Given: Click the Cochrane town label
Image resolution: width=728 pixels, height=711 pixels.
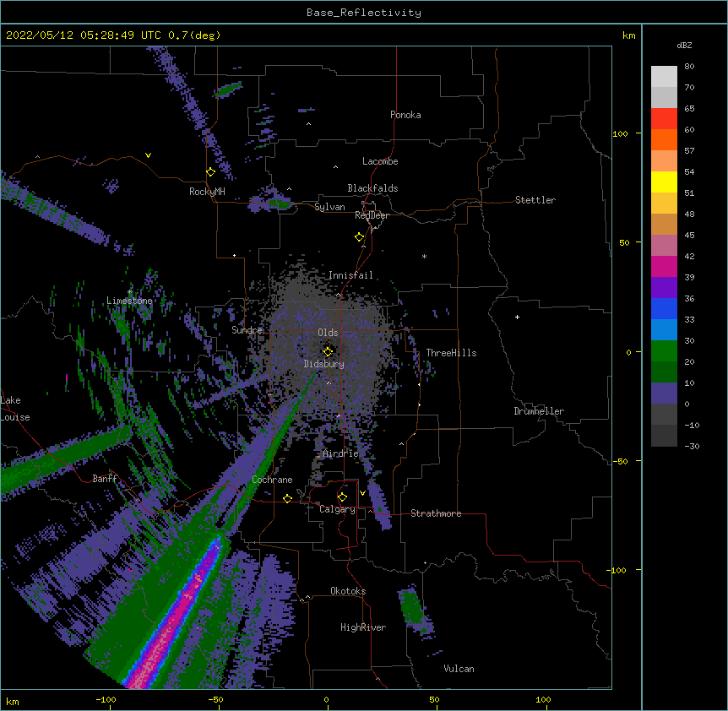Looking at the screenshot, I should 272,480.
